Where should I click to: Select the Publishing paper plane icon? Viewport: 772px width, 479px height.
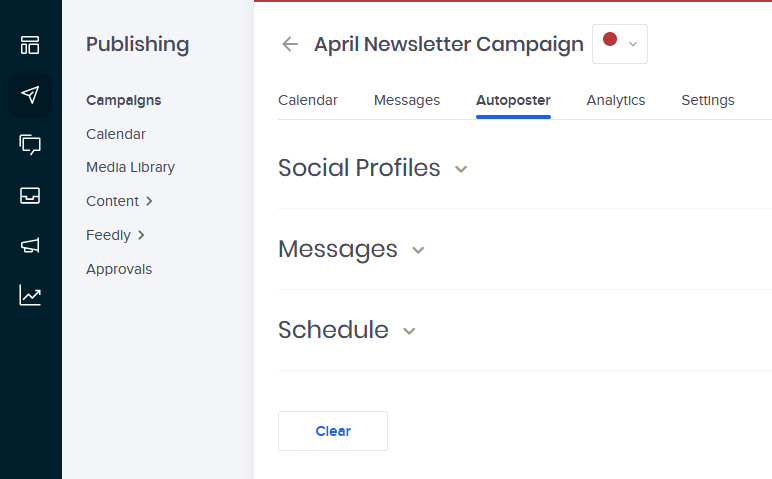pos(30,95)
